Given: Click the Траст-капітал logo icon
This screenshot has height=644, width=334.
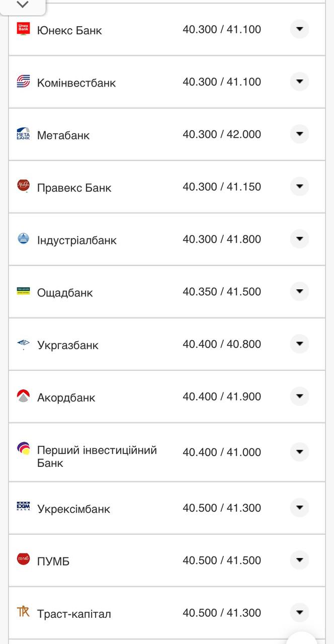Looking at the screenshot, I should click(23, 612).
